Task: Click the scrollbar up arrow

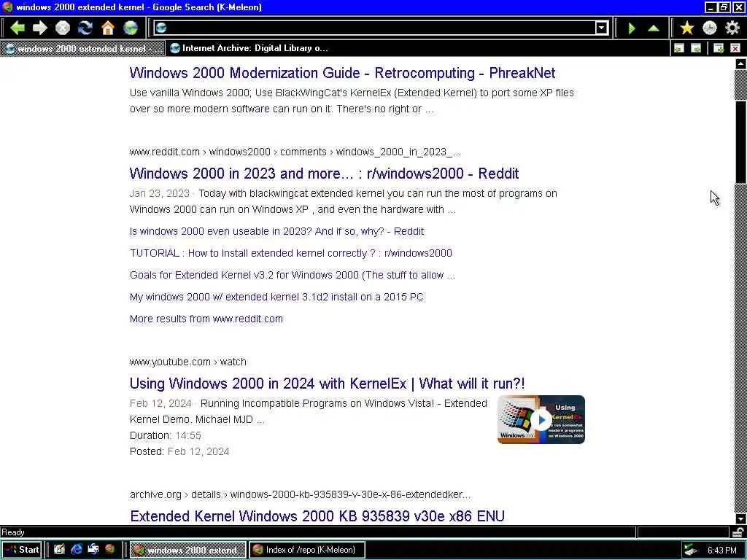Action: [740, 63]
